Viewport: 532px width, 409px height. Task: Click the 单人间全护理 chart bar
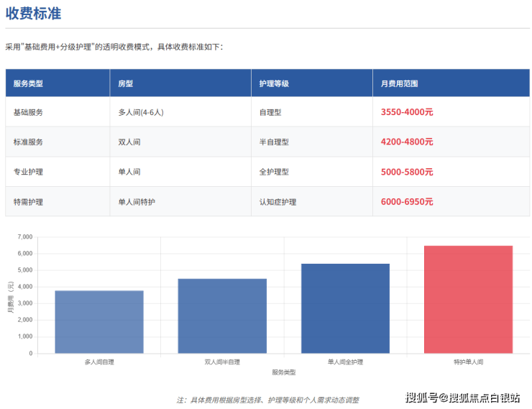click(x=345, y=308)
